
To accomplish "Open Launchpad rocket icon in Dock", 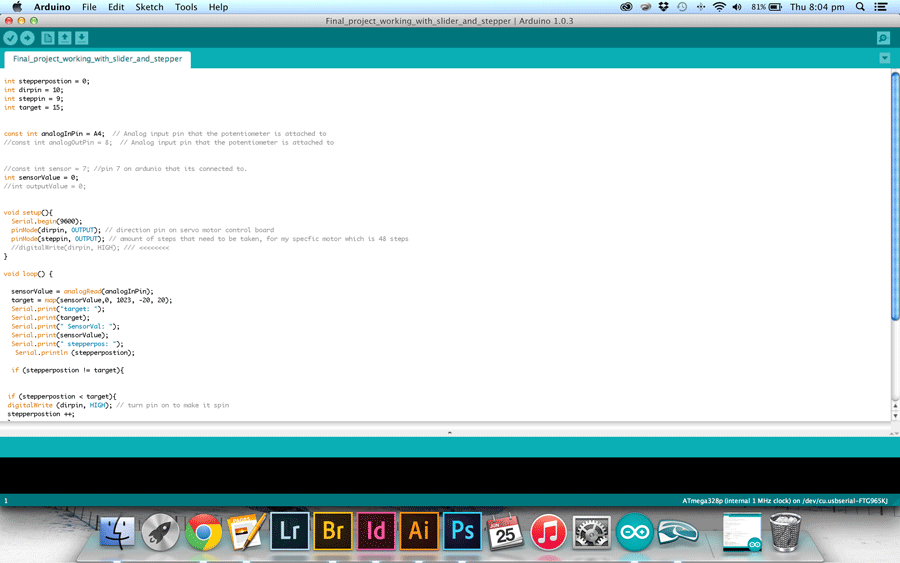I will click(x=160, y=532).
